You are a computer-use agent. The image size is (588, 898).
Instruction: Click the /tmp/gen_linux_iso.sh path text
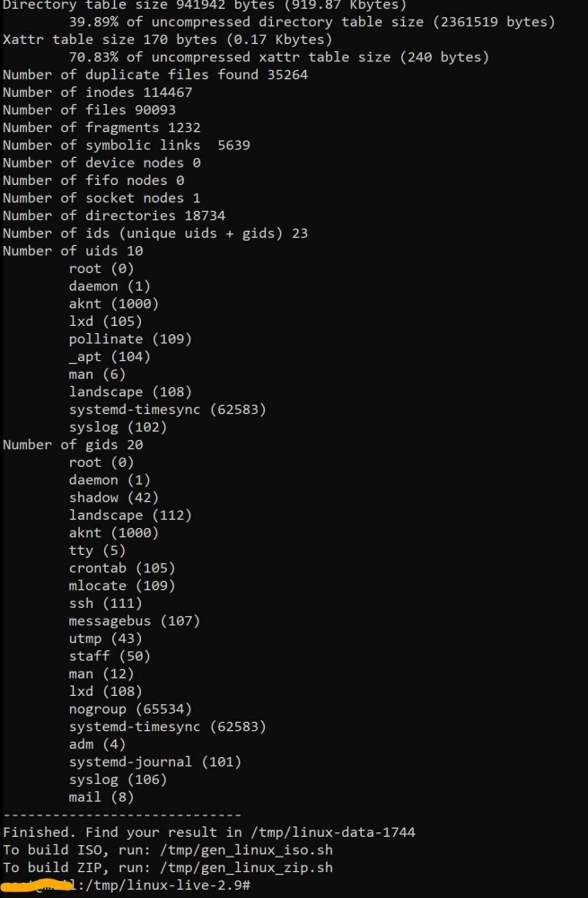[246, 850]
